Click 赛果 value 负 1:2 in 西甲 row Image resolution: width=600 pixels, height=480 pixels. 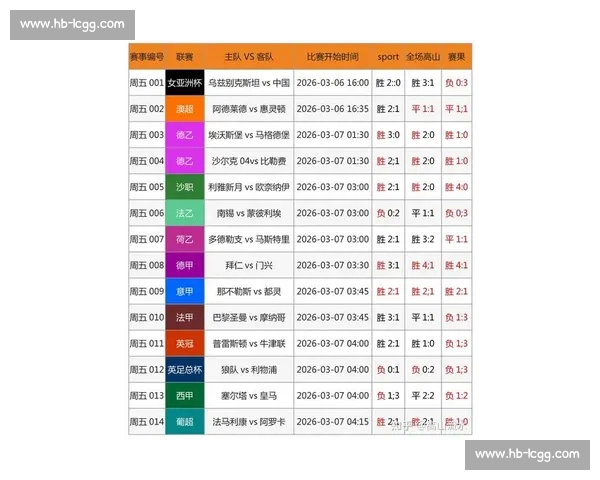457,395
